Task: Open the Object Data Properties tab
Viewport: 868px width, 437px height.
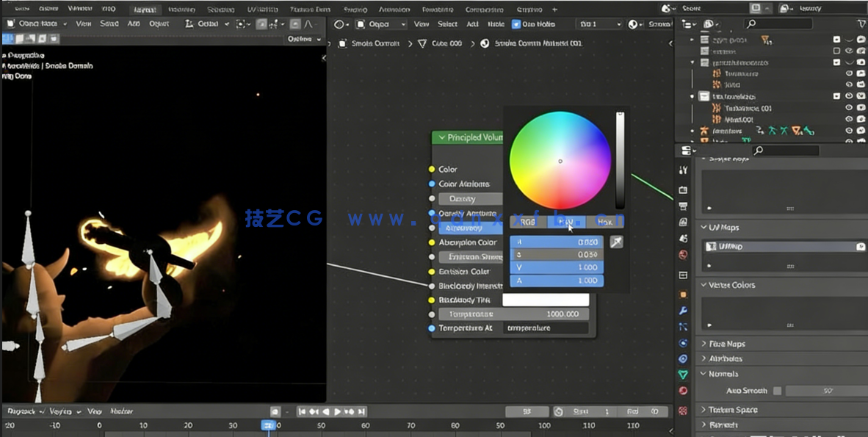Action: point(682,374)
